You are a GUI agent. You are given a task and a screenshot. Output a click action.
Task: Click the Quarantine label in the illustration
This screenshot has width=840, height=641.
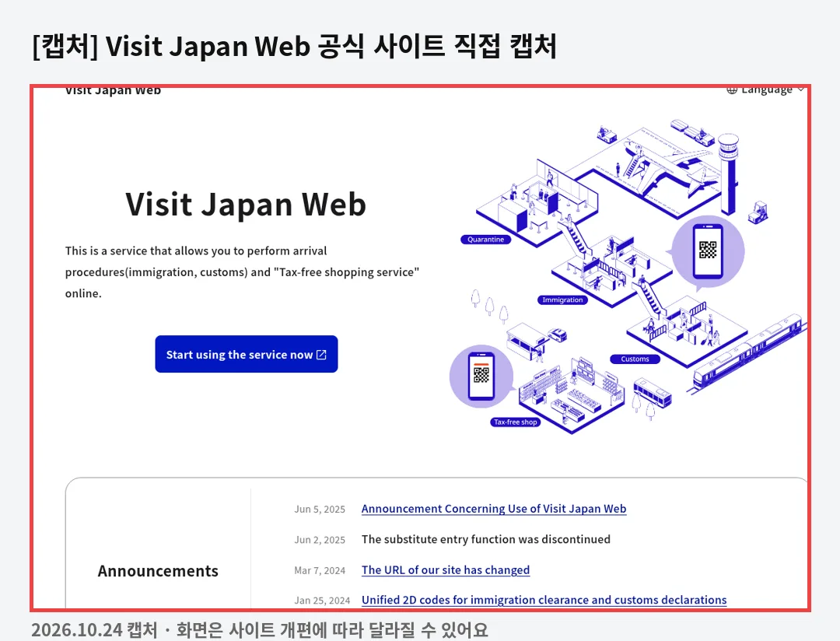[x=485, y=240]
